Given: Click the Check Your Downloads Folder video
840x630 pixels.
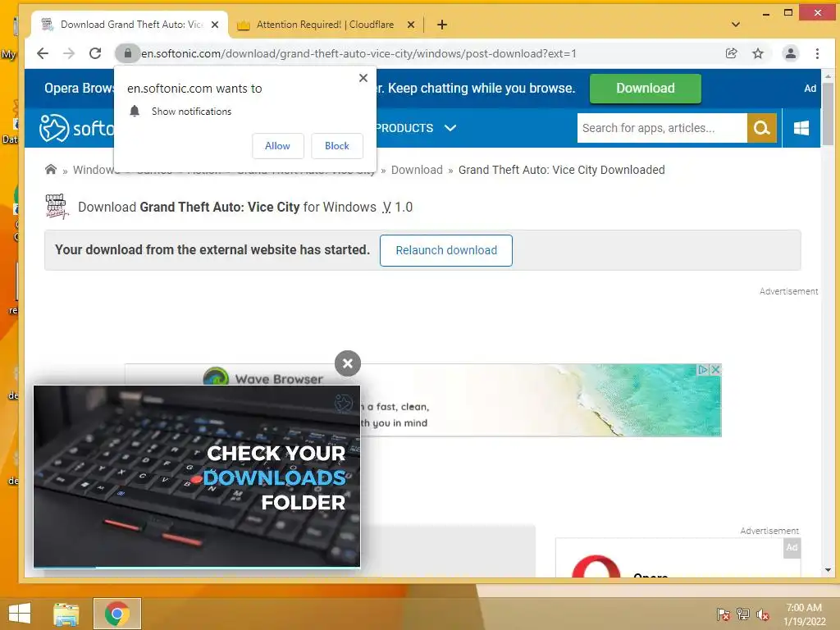Looking at the screenshot, I should point(197,476).
